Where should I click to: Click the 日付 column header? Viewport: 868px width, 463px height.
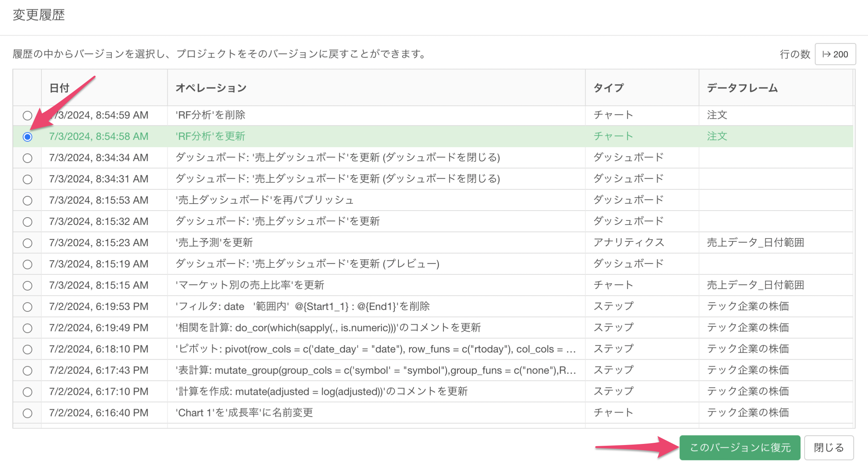(x=59, y=88)
